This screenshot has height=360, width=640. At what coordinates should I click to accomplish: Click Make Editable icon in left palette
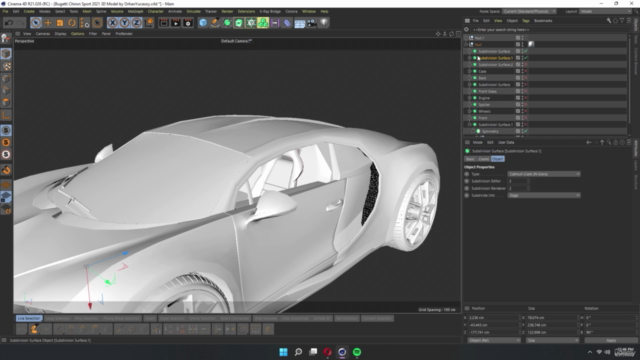click(x=6, y=38)
